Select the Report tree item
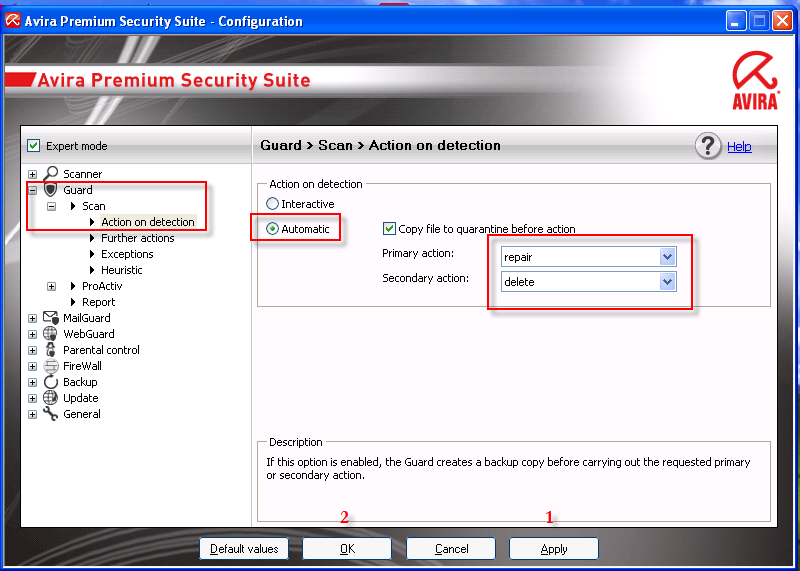The width and height of the screenshot is (800, 571). pos(98,302)
